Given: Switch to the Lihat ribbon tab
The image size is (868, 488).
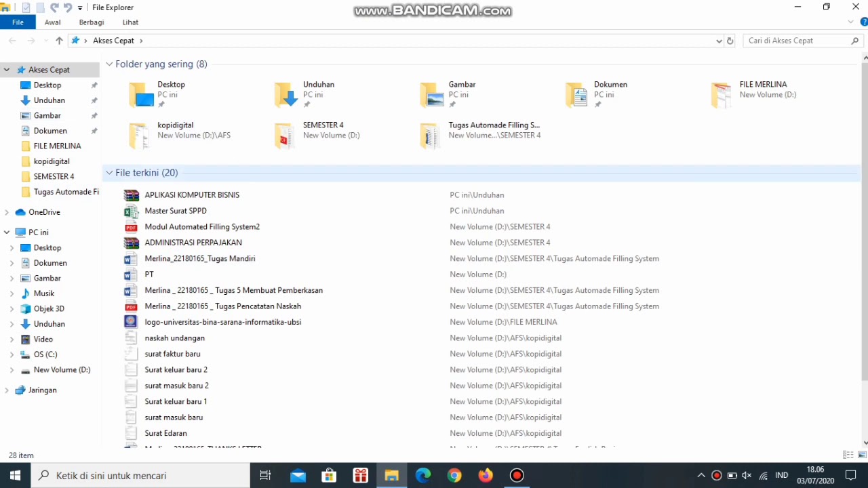Looking at the screenshot, I should pyautogui.click(x=130, y=22).
